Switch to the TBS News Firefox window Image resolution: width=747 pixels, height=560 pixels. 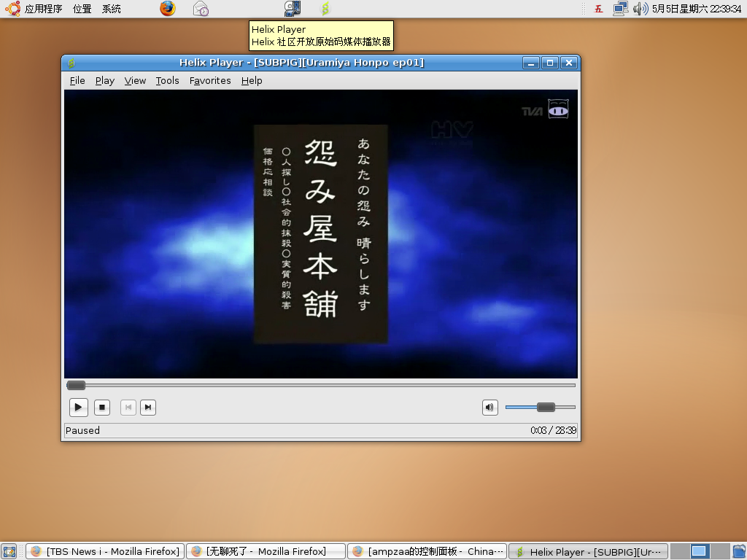pos(104,551)
